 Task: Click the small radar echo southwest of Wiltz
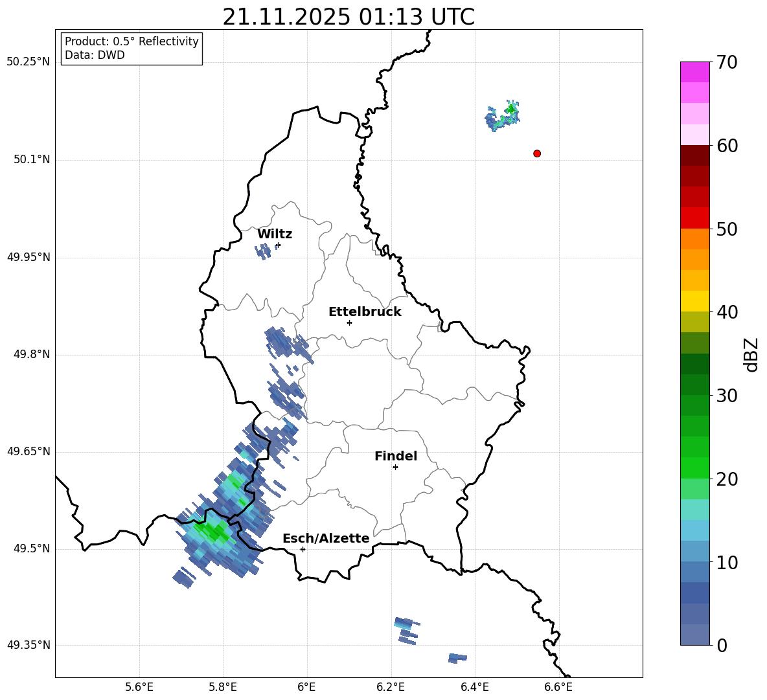pos(262,252)
